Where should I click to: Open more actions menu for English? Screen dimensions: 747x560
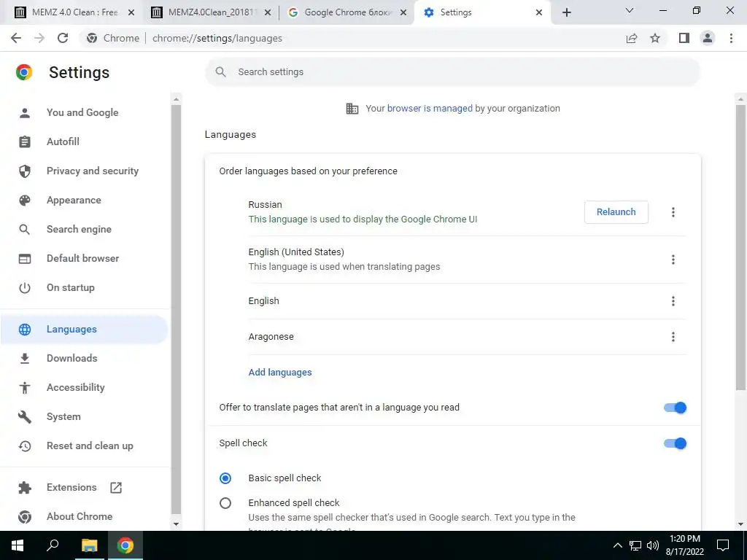pos(673,301)
